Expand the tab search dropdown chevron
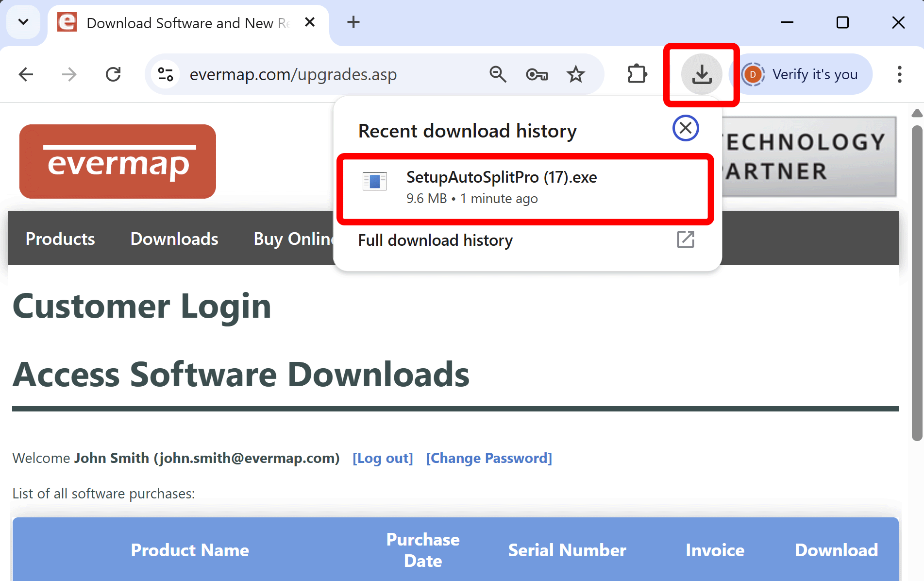Screen dimensions: 924x581 click(x=23, y=22)
